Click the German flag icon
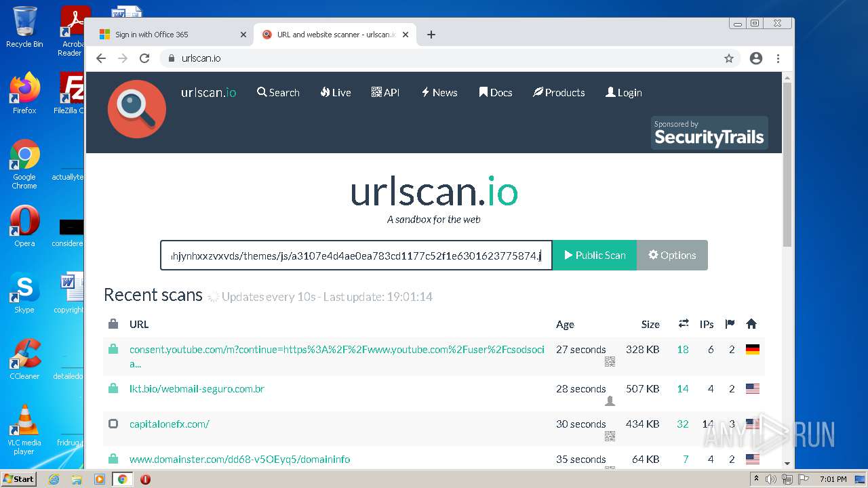868x488 pixels. tap(752, 350)
